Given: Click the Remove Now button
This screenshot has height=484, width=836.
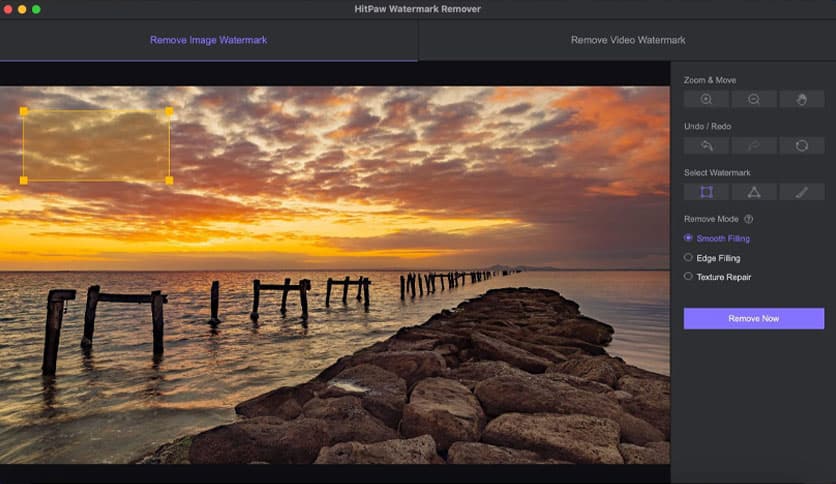Looking at the screenshot, I should tap(753, 318).
